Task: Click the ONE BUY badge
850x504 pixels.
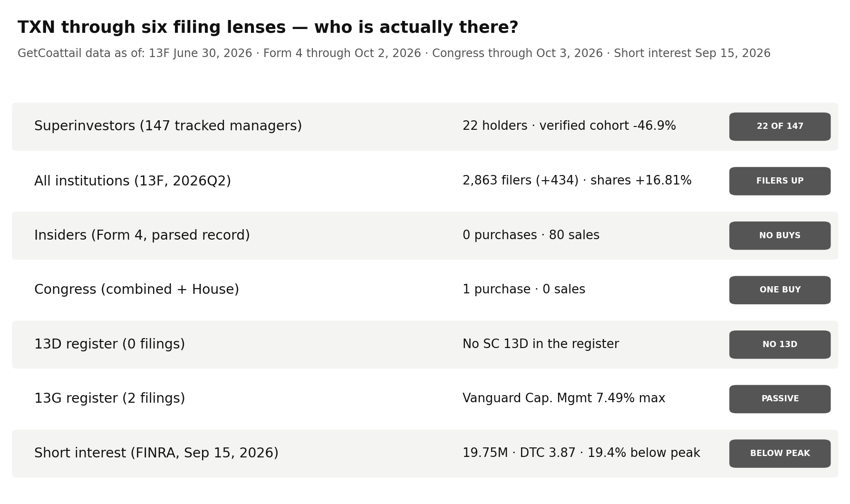Action: [780, 290]
